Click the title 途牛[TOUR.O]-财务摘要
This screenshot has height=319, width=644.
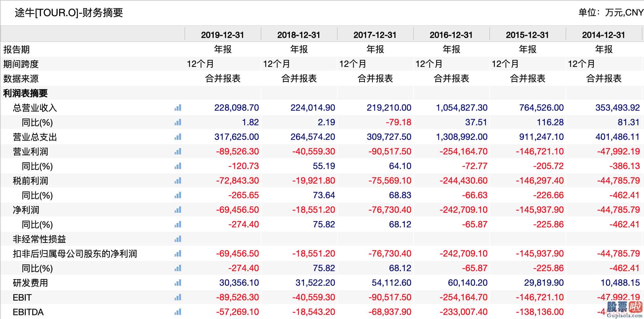[69, 13]
